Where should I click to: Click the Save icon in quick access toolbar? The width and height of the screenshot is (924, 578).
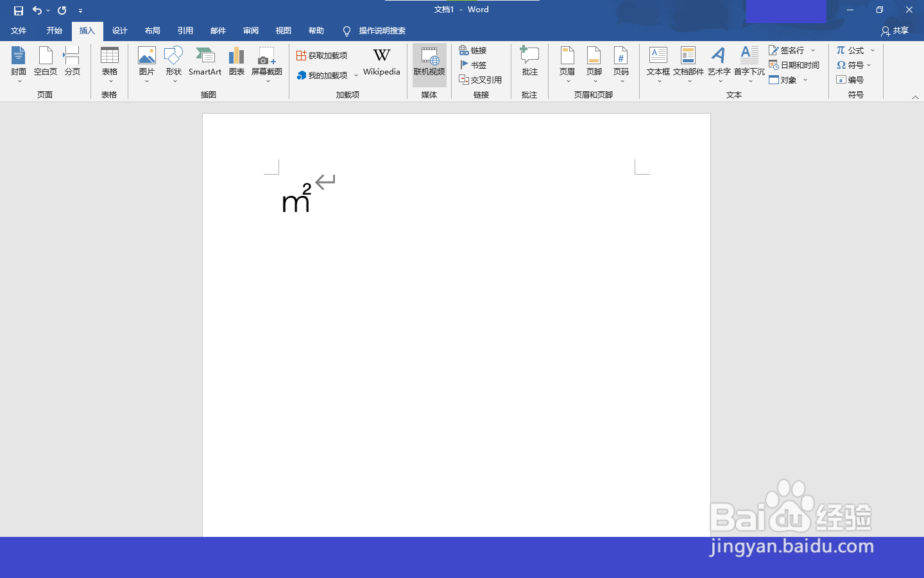pos(19,10)
